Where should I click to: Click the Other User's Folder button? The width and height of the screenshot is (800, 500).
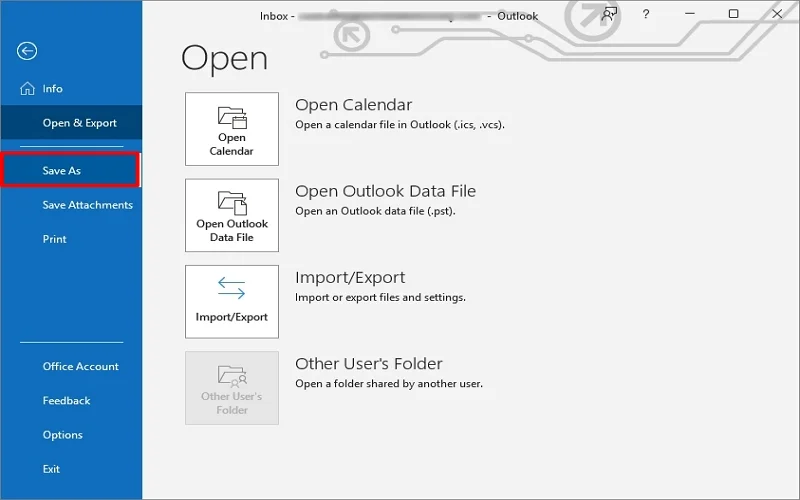tap(232, 388)
